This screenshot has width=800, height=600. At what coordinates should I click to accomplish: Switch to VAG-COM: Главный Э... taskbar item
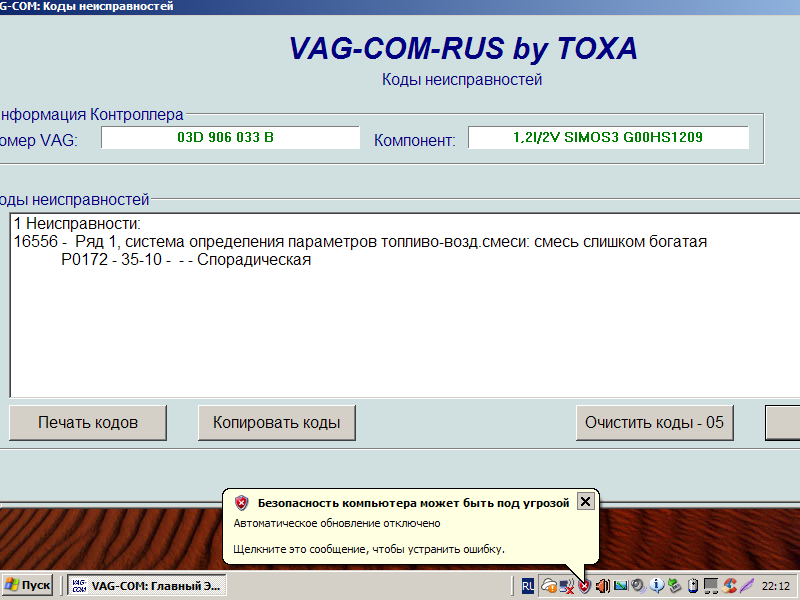147,585
